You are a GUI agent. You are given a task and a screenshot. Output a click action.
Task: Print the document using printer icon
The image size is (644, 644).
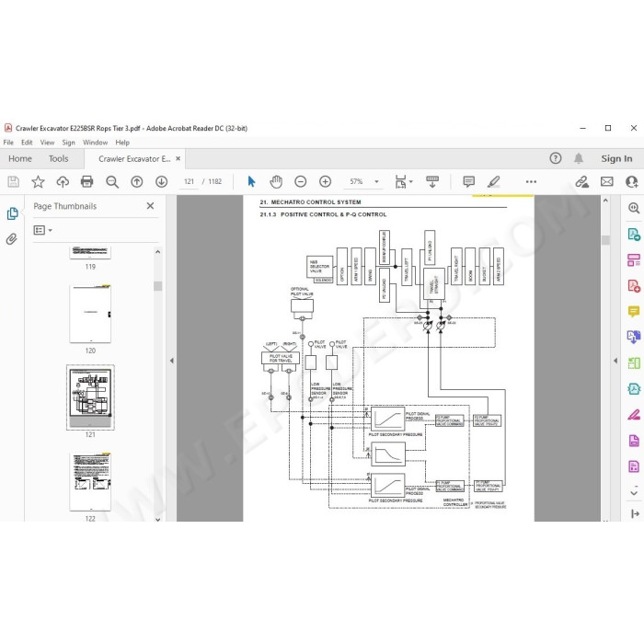point(87,181)
